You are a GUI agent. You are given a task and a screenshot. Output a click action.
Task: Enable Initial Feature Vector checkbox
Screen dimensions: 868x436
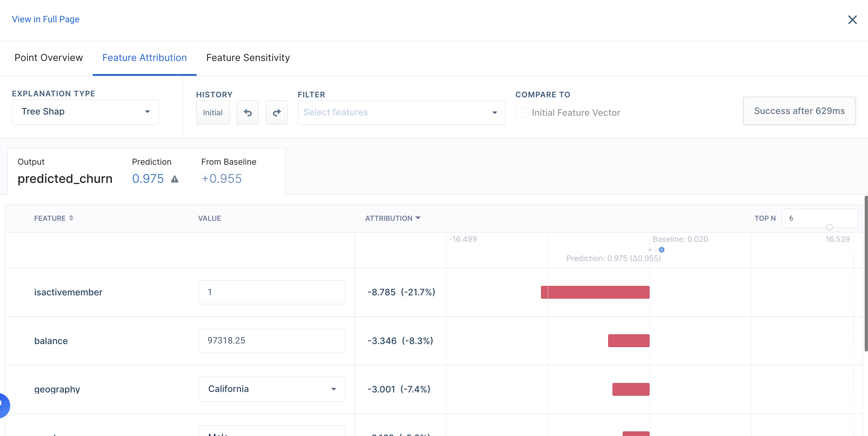[521, 113]
